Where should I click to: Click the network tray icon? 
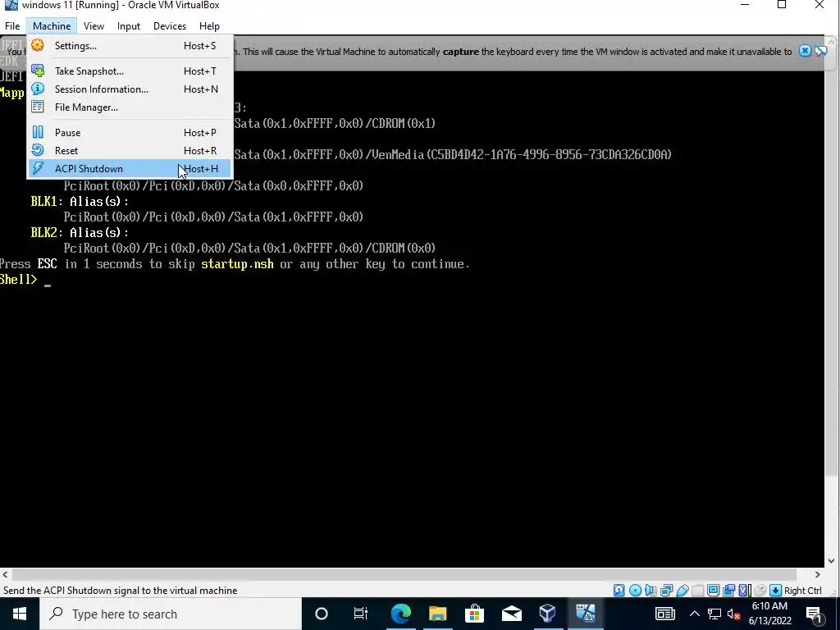714,614
